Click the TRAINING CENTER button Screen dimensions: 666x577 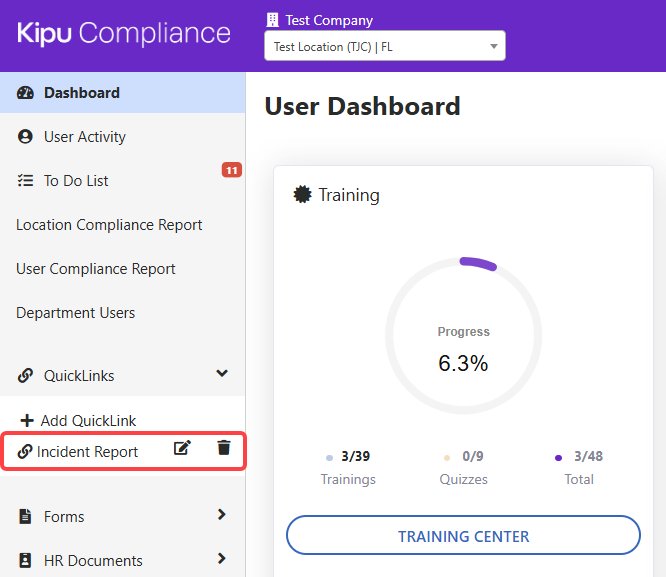pos(463,536)
